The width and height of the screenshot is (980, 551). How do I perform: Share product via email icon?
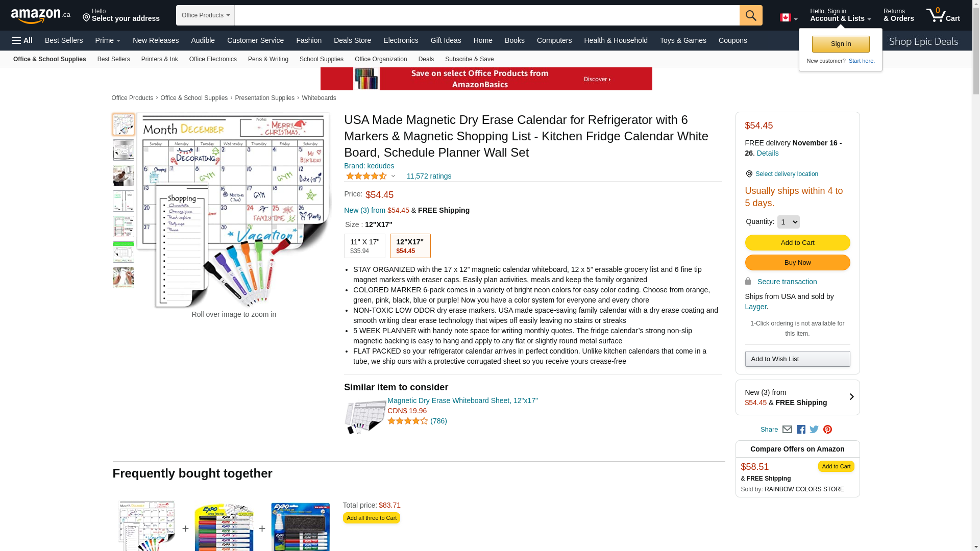click(x=787, y=430)
